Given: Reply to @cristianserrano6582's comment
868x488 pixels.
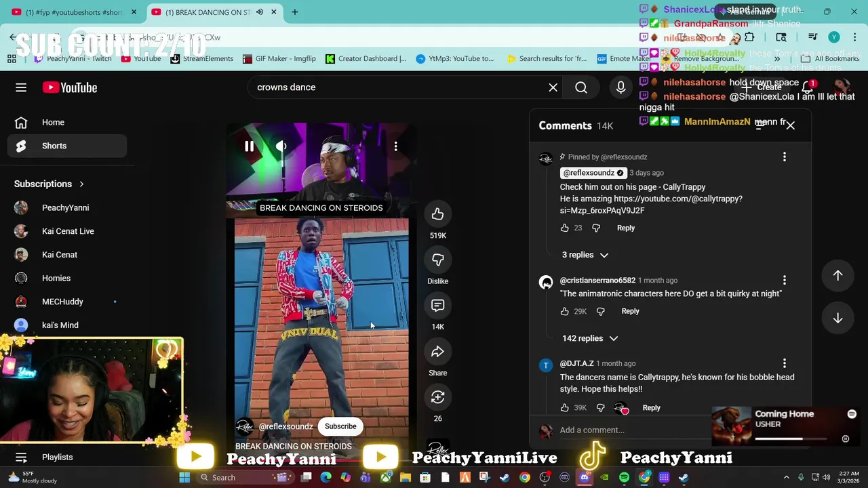Looking at the screenshot, I should pos(630,312).
